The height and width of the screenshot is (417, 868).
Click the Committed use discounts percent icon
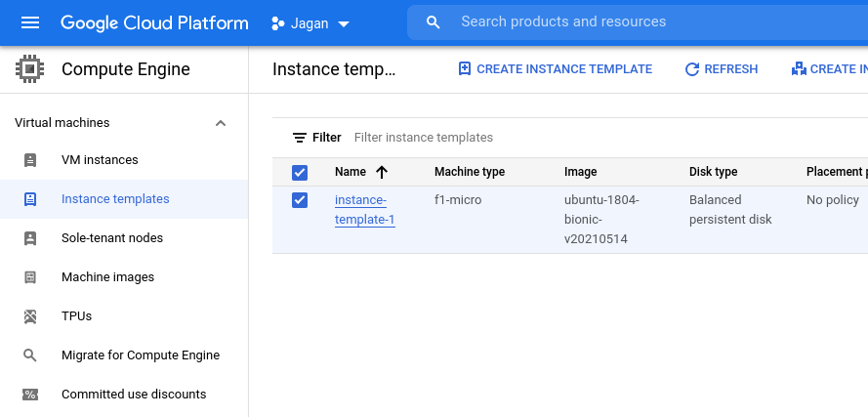[x=30, y=395]
